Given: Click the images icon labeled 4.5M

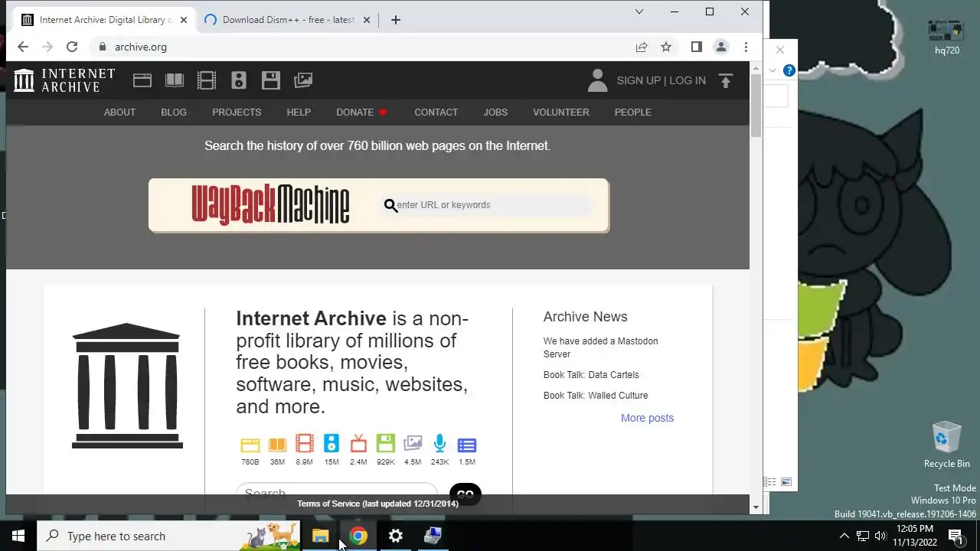Looking at the screenshot, I should coord(413,444).
